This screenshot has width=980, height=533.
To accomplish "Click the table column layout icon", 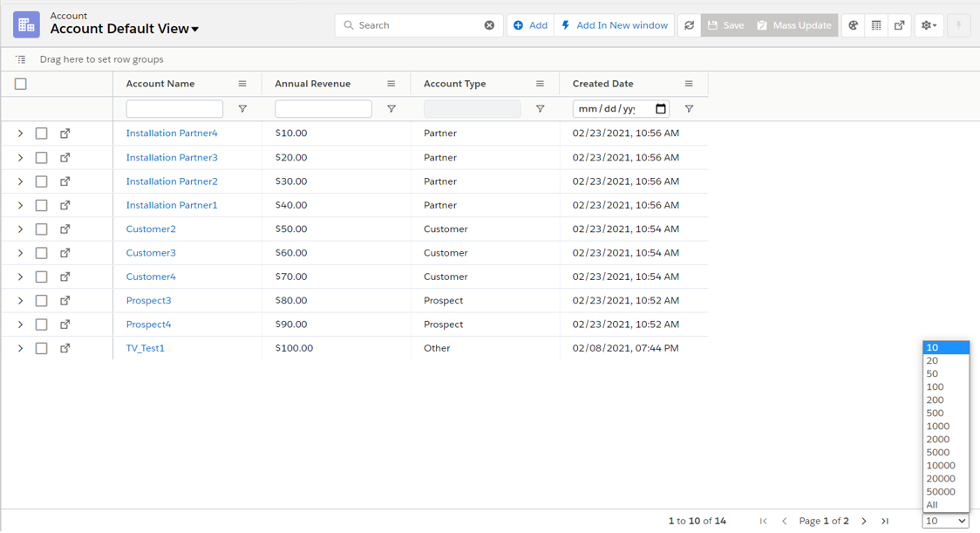I will tap(876, 25).
